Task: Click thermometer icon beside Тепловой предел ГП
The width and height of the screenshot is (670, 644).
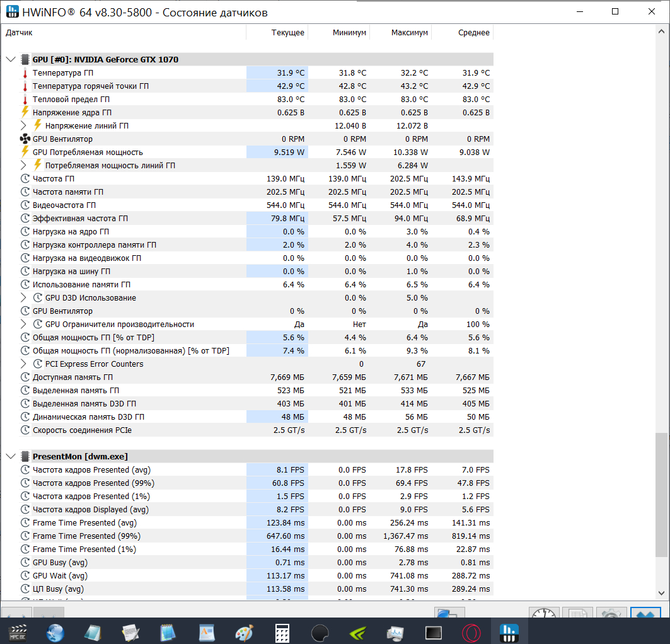Action: pyautogui.click(x=25, y=100)
